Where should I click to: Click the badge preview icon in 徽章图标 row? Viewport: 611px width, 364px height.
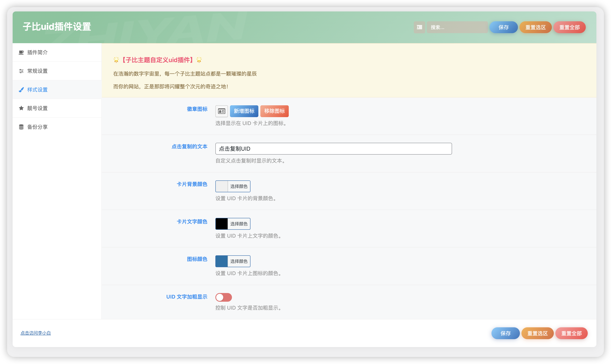221,111
